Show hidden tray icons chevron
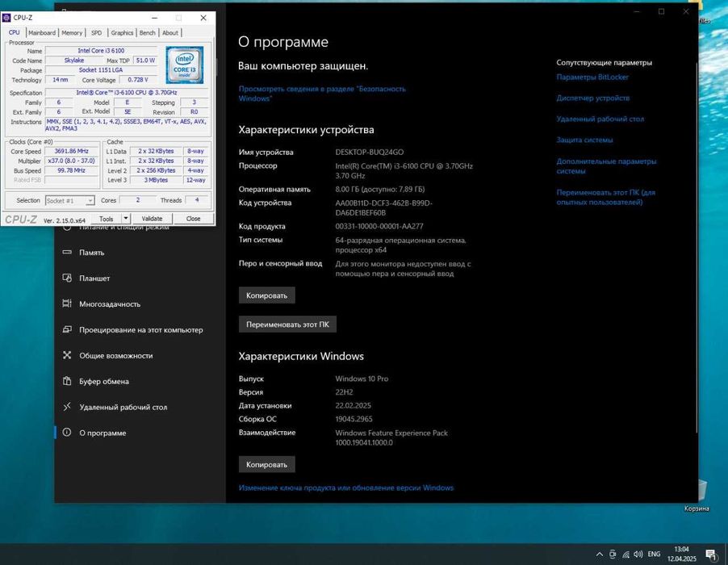The image size is (728, 565). 600,554
